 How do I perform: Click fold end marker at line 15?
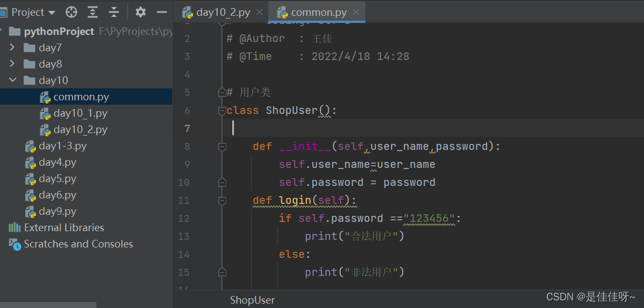coord(222,272)
